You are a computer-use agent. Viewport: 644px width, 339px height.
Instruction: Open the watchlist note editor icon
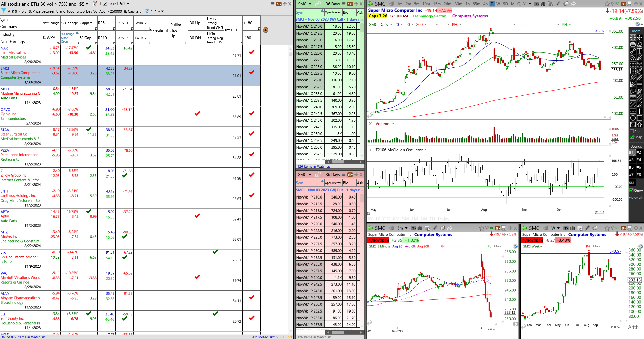[x=95, y=4]
